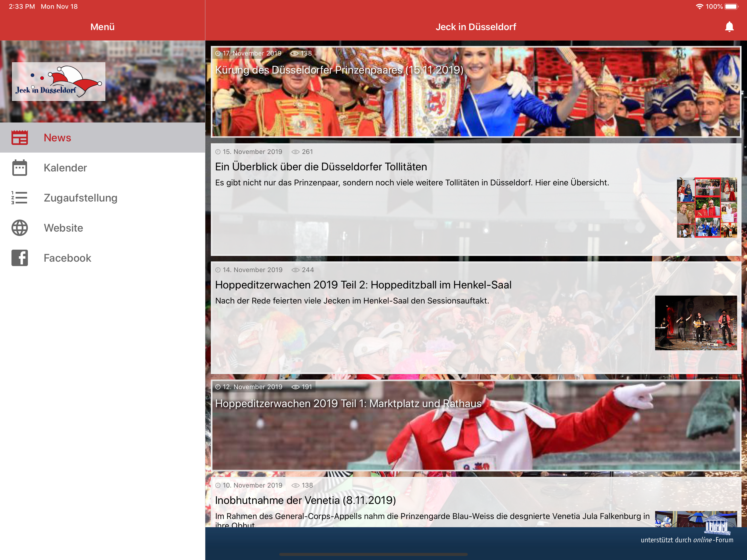Open Hoppeditzerwachen 2019 Teil 1 article

coord(476,425)
